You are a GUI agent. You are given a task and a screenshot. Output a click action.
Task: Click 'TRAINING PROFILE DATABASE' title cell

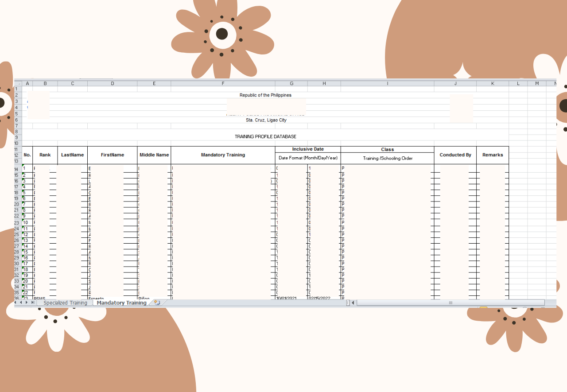[265, 137]
